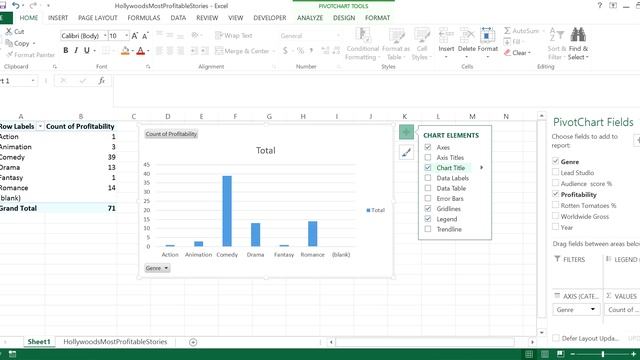Adjust the zoom slider in status bar
This screenshot has width=640, height=360.
[603, 354]
